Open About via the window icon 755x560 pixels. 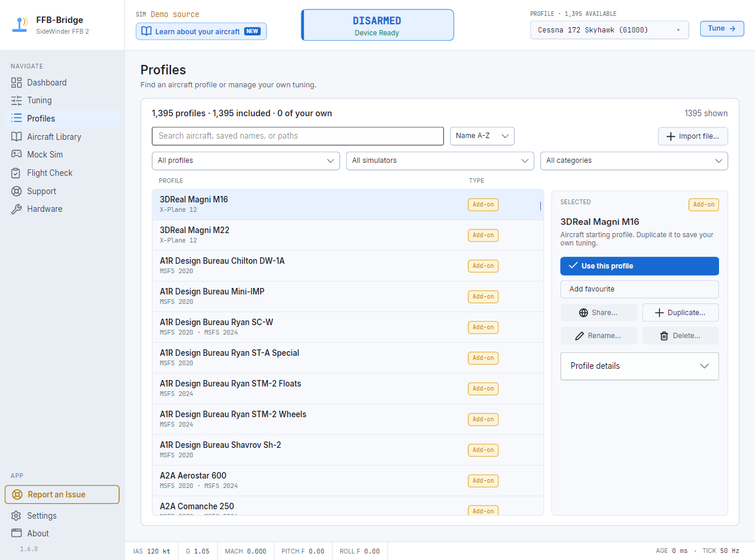(x=17, y=533)
